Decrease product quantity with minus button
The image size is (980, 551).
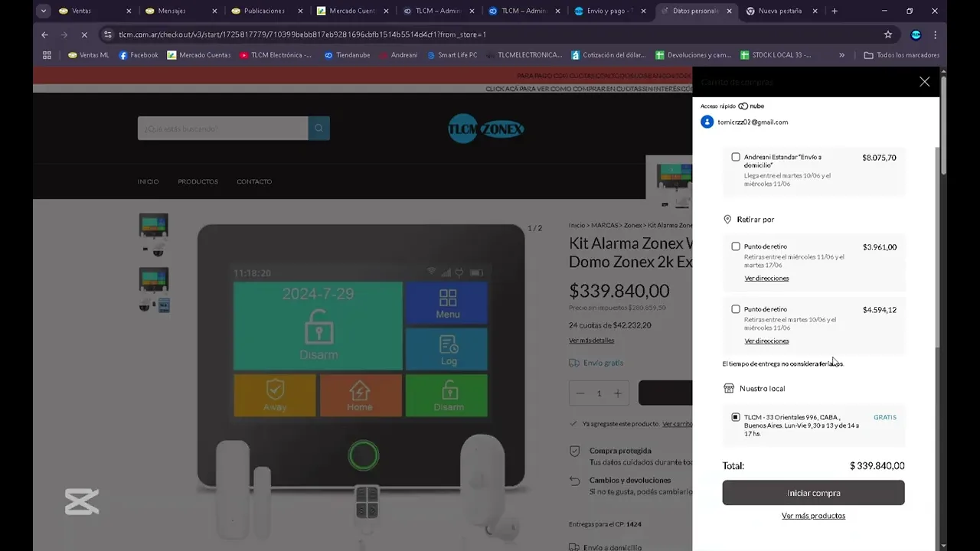[x=580, y=393]
